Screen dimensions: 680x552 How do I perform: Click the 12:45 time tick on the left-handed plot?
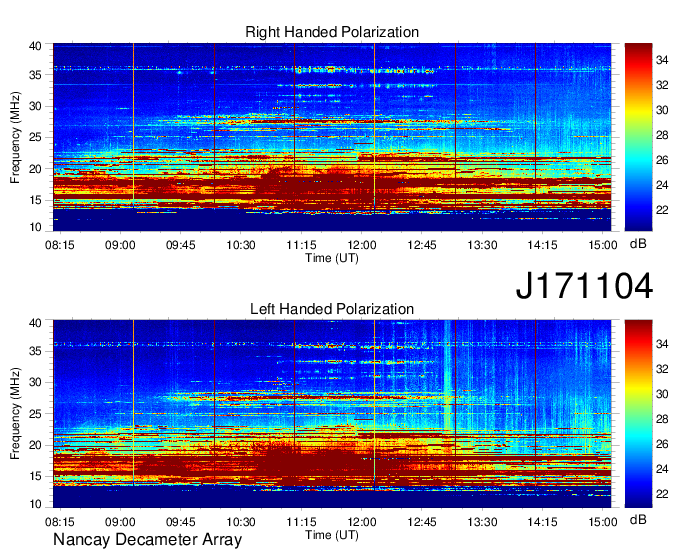(x=422, y=522)
